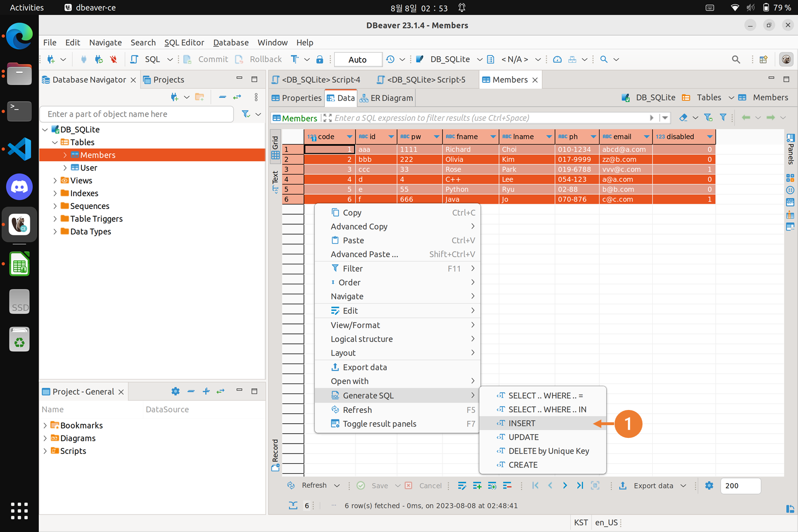Screen dimensions: 798x532
Task: Click the fname column header
Action: (471, 137)
